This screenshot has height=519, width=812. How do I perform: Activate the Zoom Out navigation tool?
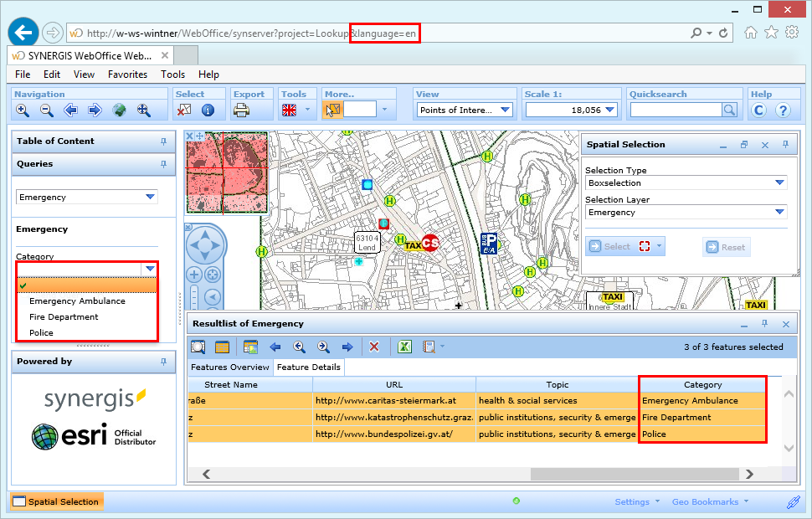click(x=47, y=110)
